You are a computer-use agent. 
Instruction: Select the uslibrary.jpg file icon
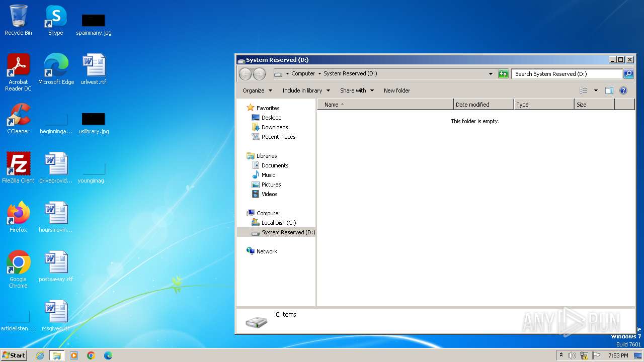click(94, 123)
